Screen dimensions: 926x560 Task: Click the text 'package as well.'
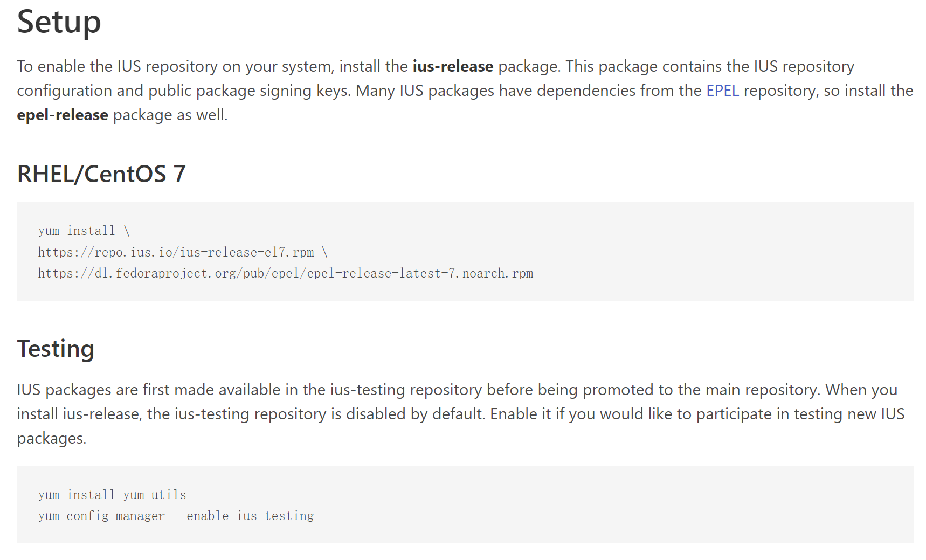point(170,115)
